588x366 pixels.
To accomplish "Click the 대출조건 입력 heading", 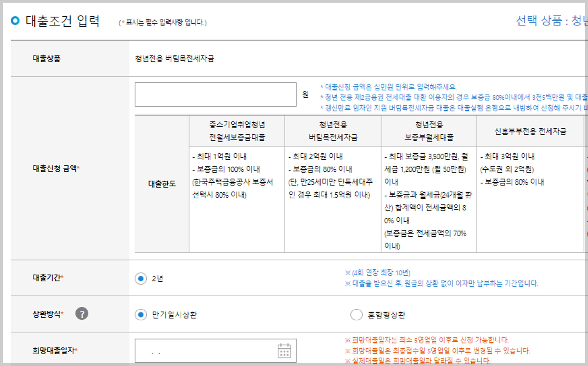I will click(x=62, y=21).
